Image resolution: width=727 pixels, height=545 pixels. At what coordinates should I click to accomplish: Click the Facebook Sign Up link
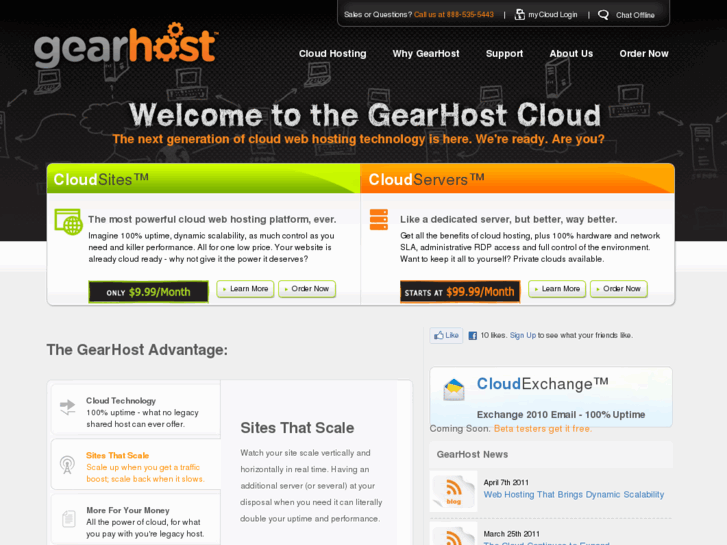523,335
